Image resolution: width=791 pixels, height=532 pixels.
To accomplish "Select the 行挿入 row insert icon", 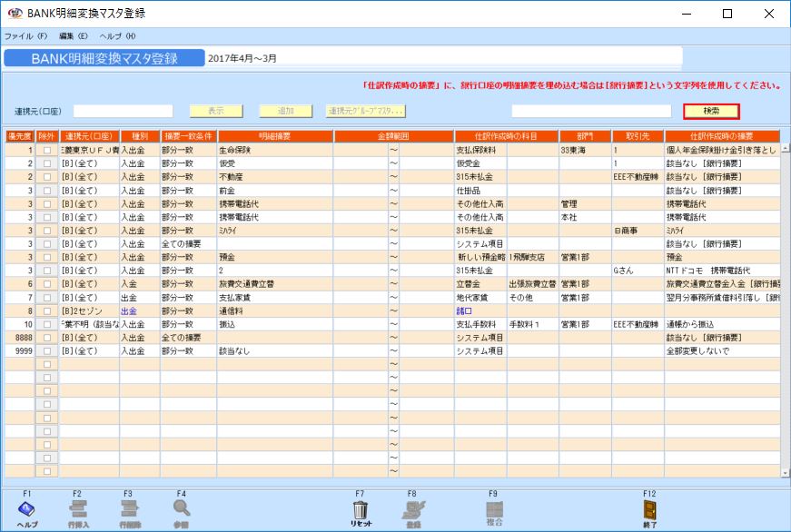I will coord(77,508).
